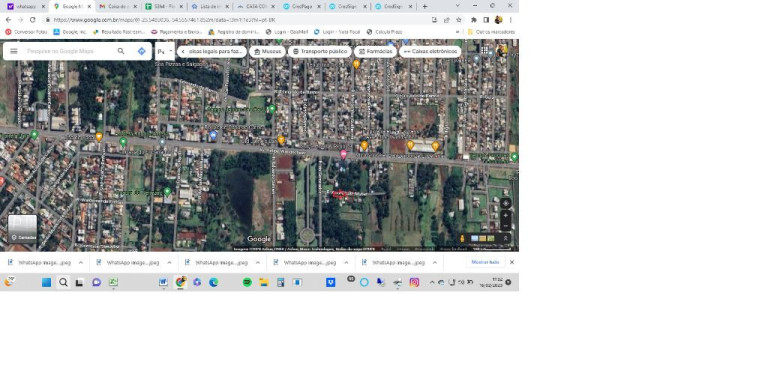Switch to the CredPago tab

point(301,6)
